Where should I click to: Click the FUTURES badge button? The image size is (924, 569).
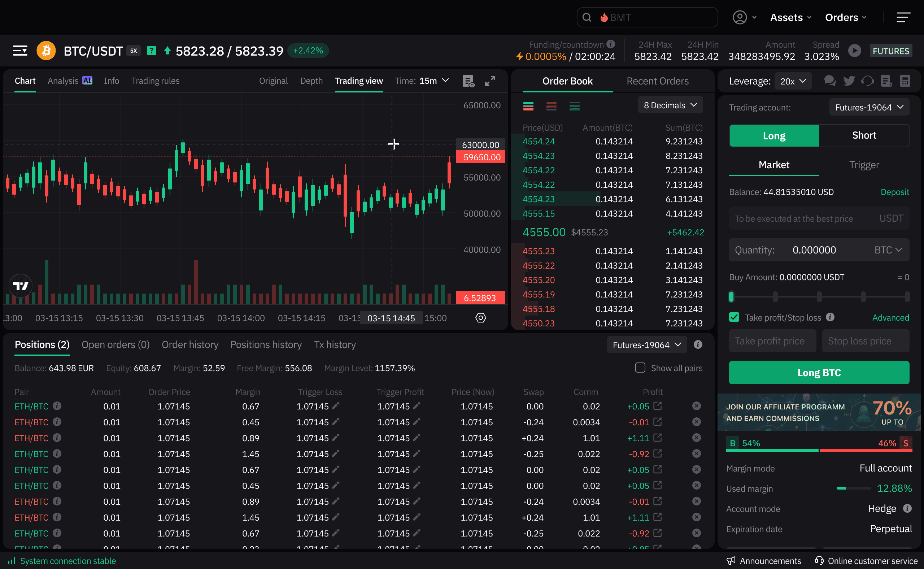890,51
